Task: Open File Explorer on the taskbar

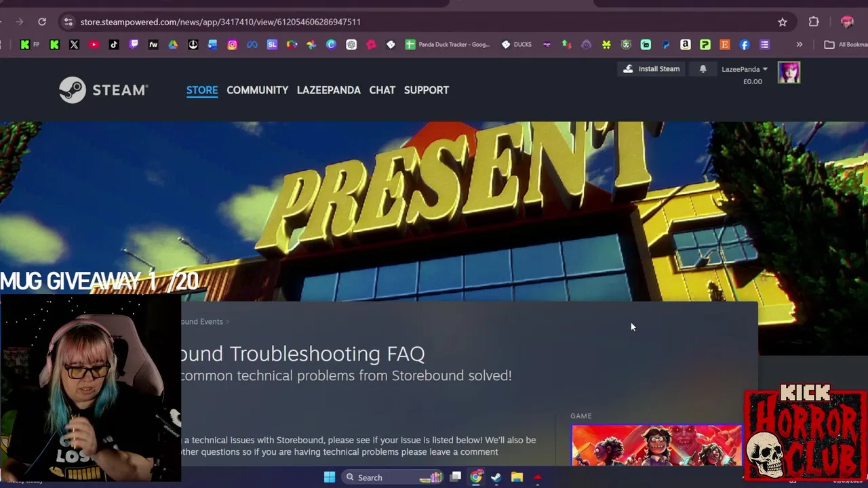Action: (517, 478)
